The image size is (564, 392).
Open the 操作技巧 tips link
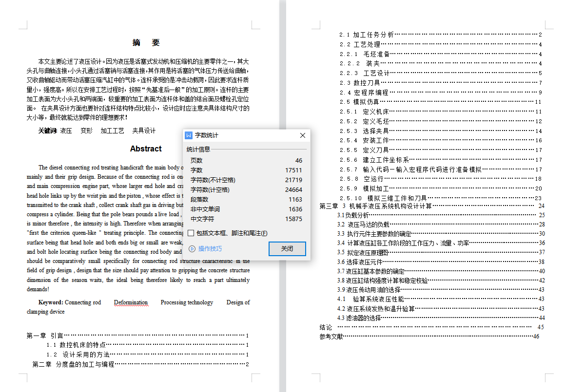pos(210,249)
